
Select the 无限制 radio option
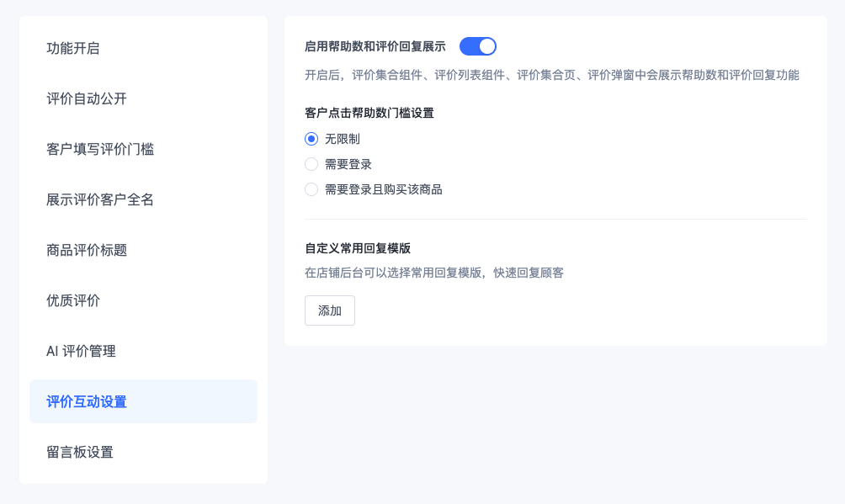[x=311, y=139]
